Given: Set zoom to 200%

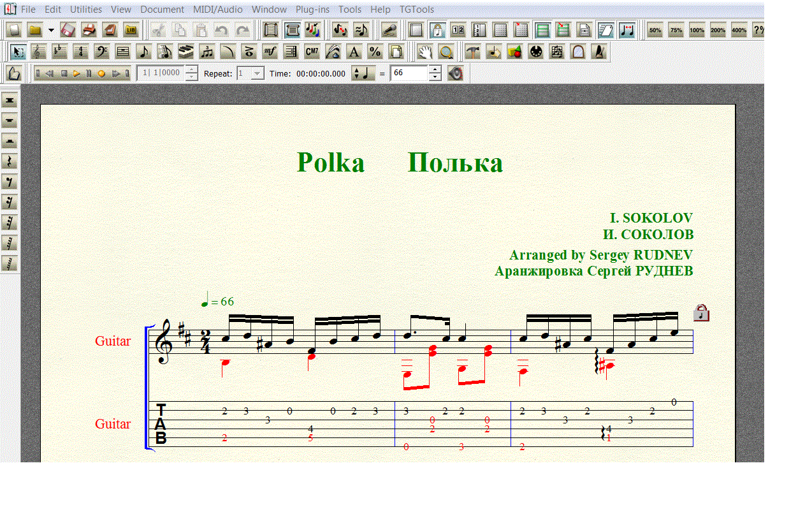Looking at the screenshot, I should [x=718, y=30].
